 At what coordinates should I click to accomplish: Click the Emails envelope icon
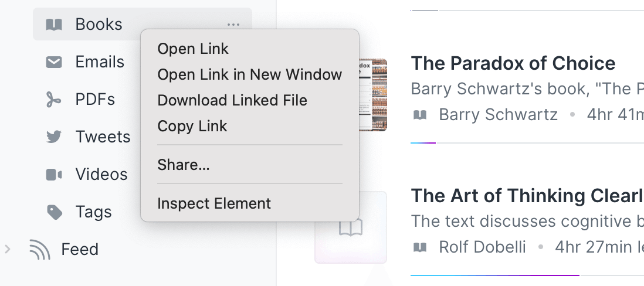point(54,62)
